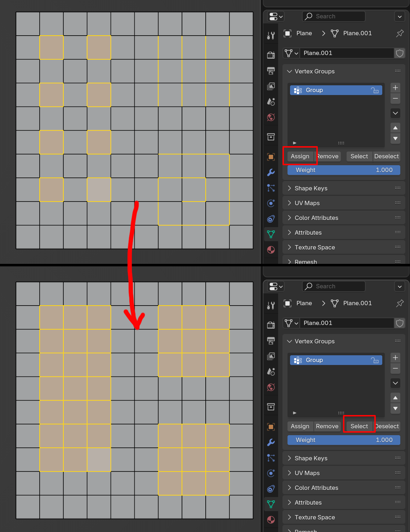
Task: Select Group entry in lower vertex group list
Action: tap(336, 360)
